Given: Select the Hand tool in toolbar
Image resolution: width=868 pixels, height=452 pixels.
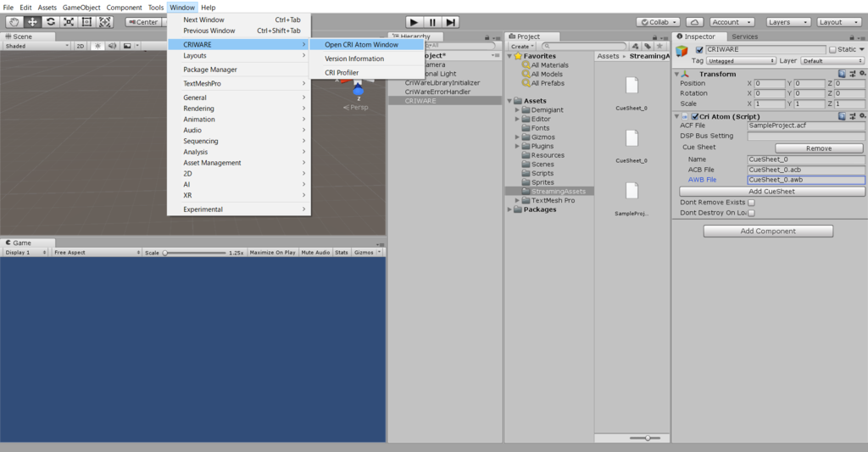Looking at the screenshot, I should [14, 21].
